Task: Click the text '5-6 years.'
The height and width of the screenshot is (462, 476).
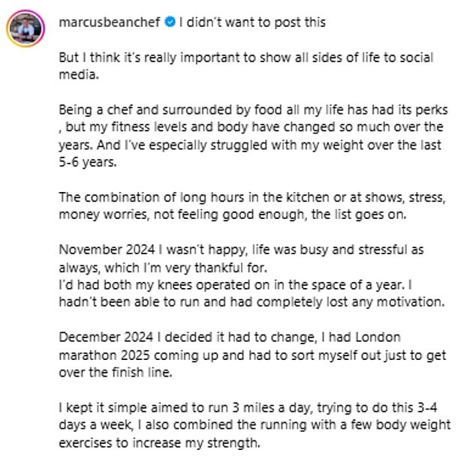Action: pyautogui.click(x=88, y=162)
